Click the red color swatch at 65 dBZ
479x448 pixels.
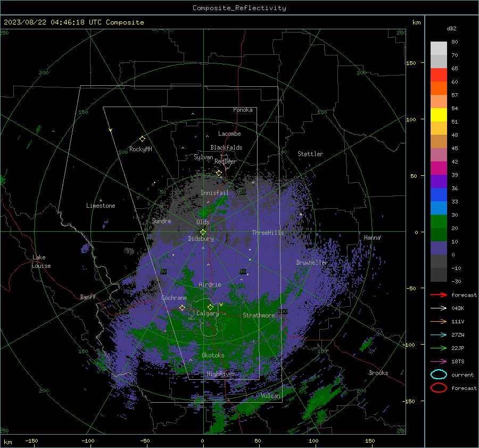[x=439, y=75]
